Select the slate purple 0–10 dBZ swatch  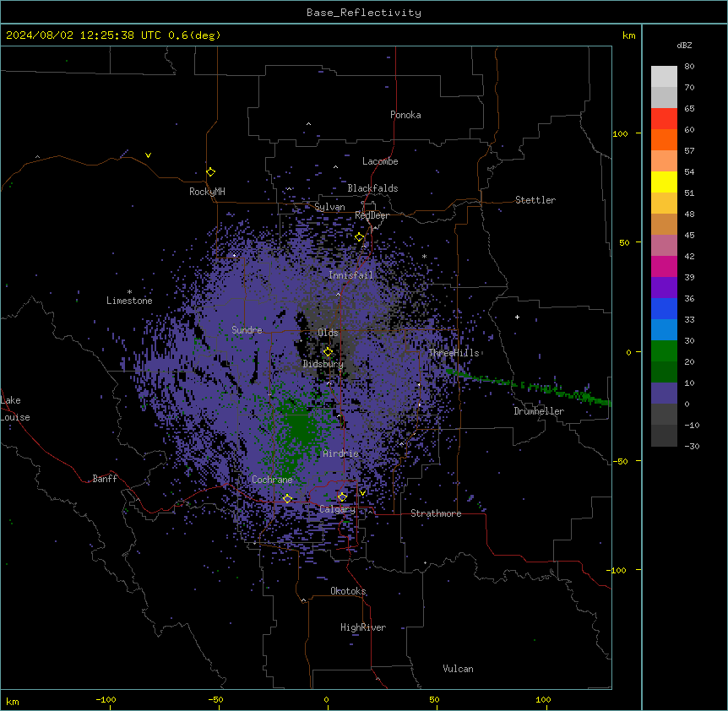point(664,393)
